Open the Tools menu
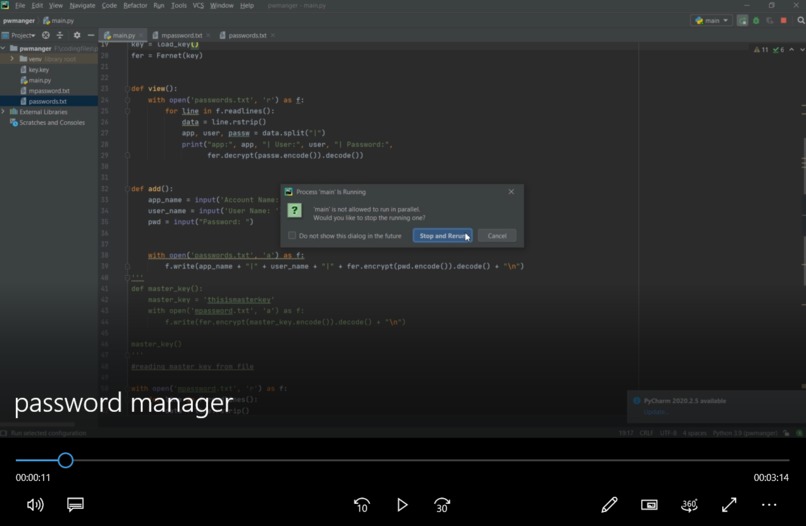806x526 pixels. pos(178,6)
